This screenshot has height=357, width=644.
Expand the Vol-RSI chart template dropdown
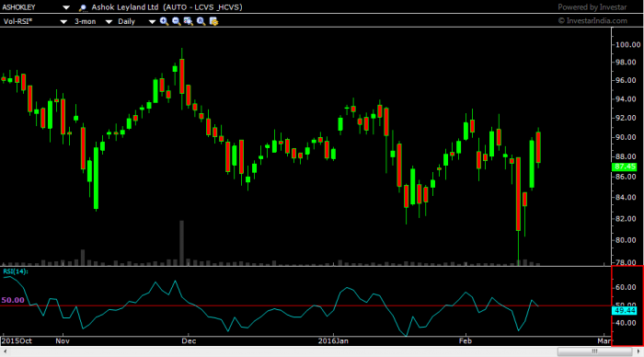coord(63,22)
